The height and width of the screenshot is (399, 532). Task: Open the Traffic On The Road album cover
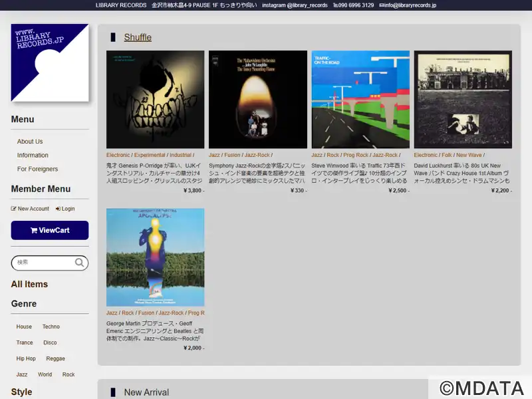360,99
